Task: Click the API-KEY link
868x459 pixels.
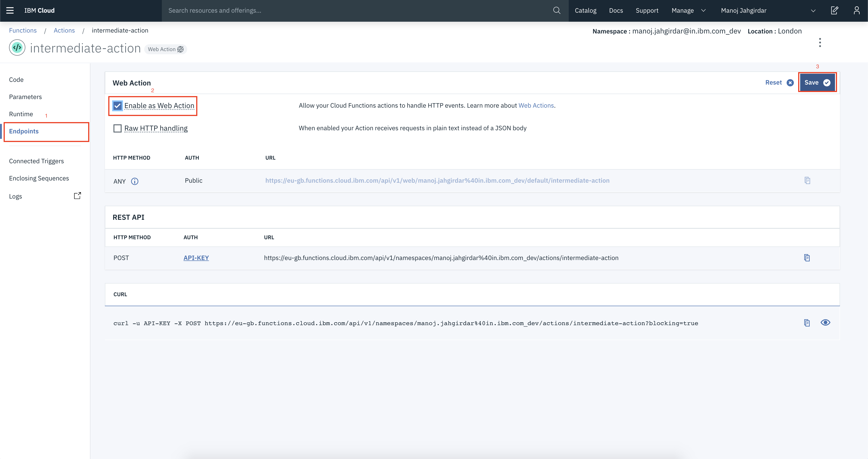Action: [196, 258]
